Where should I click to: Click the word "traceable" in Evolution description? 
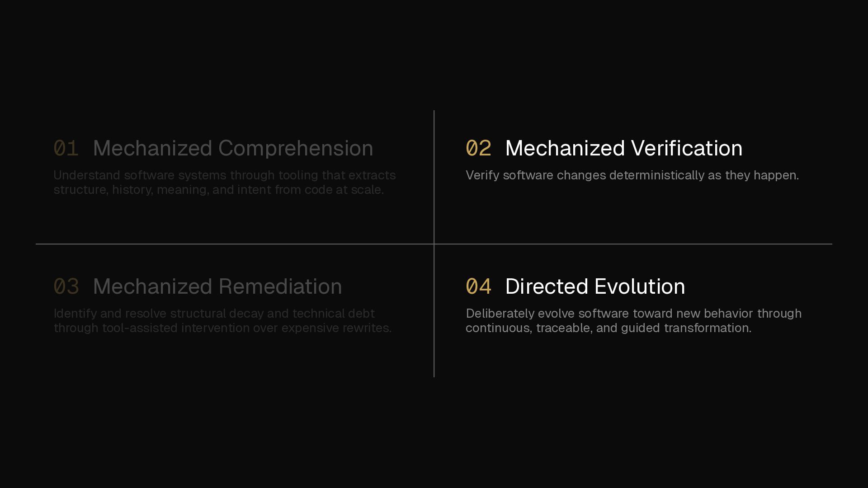[564, 328]
